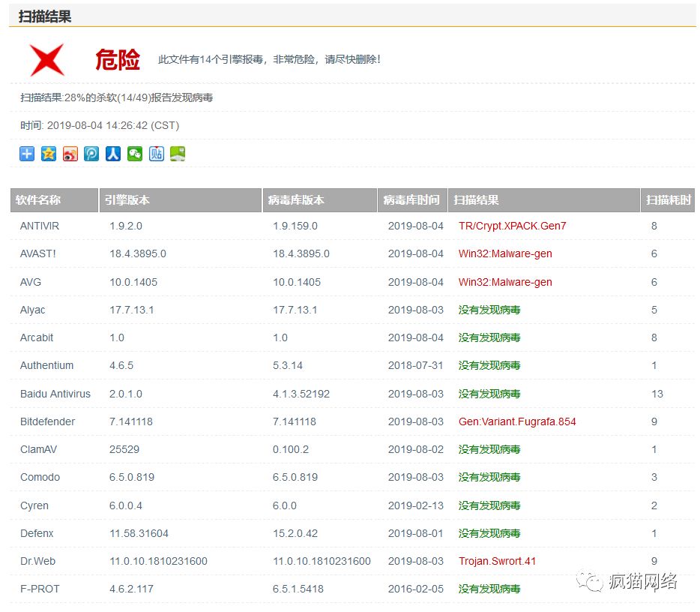Select the Baidu Antivirus row name
This screenshot has width=700, height=612.
[x=55, y=394]
